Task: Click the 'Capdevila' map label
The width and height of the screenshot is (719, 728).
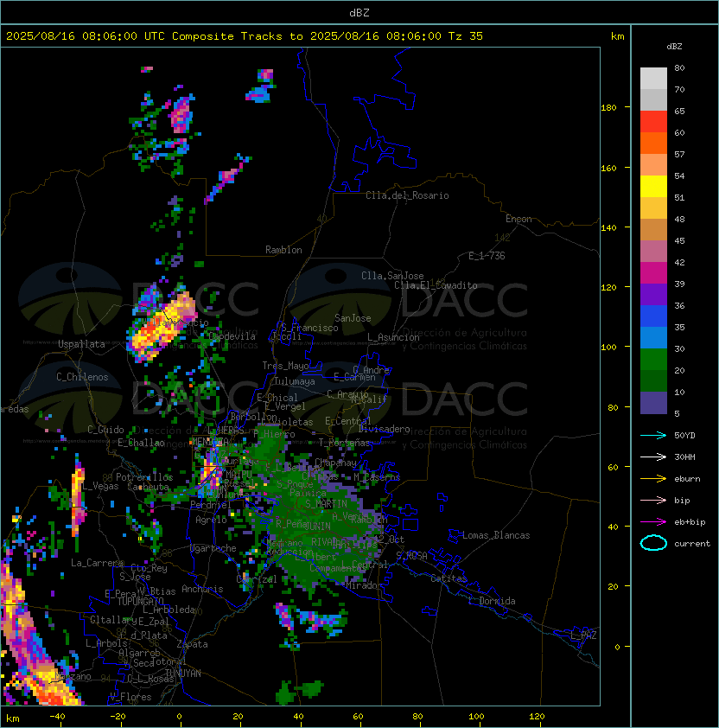Action: pyautogui.click(x=232, y=336)
